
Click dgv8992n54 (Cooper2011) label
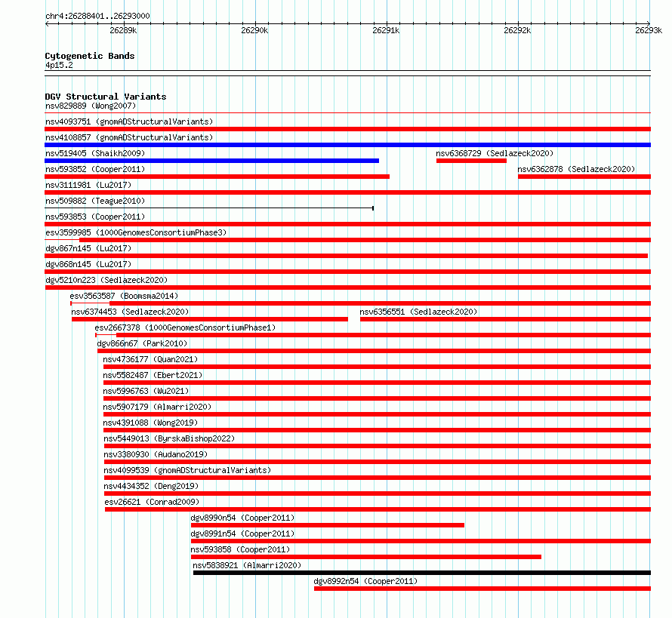365,581
